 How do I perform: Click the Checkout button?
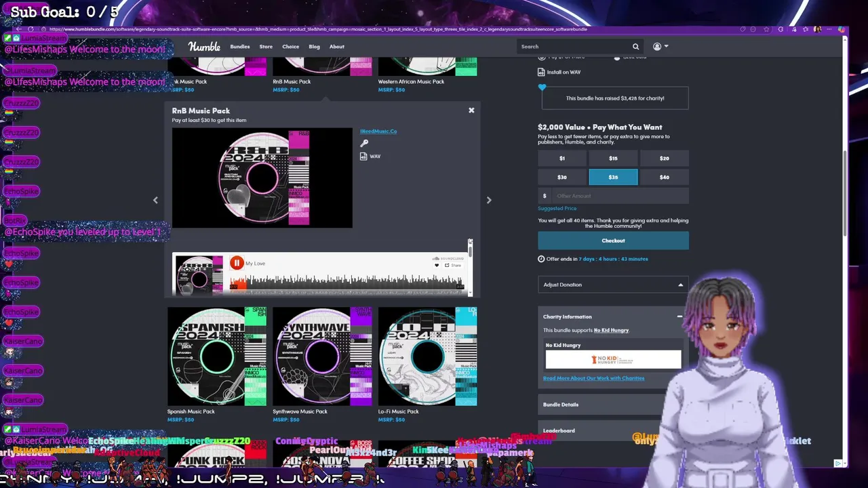coord(613,241)
